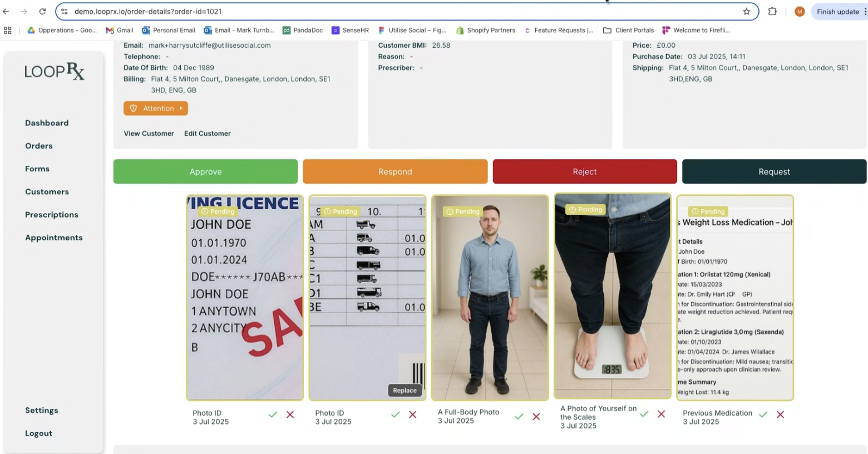Screen dimensions: 868x454
Task: Reload the page using browser refresh icon
Action: [42, 12]
